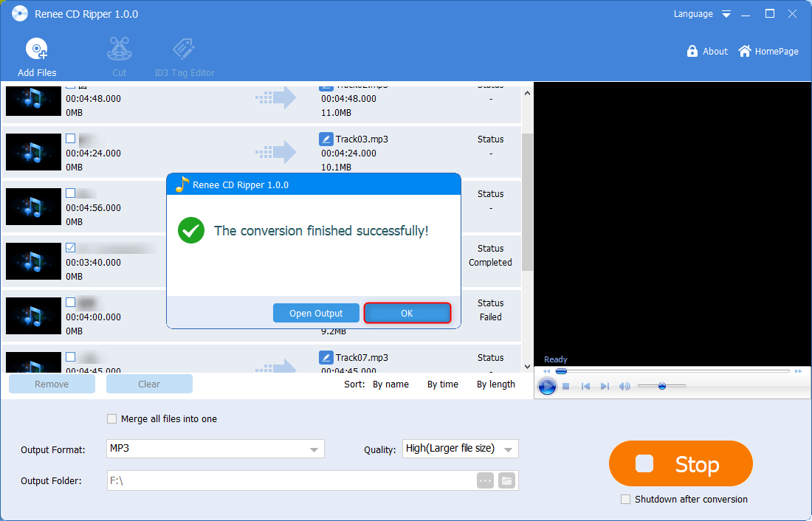Go to HomePage via house icon
The height and width of the screenshot is (521, 812).
pos(745,51)
